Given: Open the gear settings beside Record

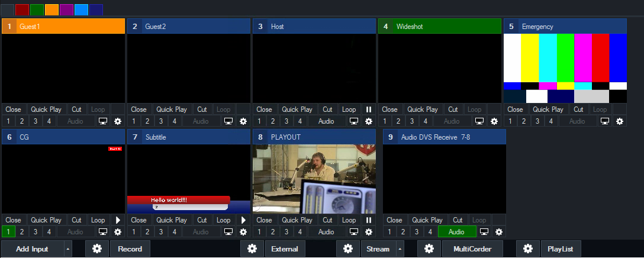Looking at the screenshot, I should click(x=97, y=249).
